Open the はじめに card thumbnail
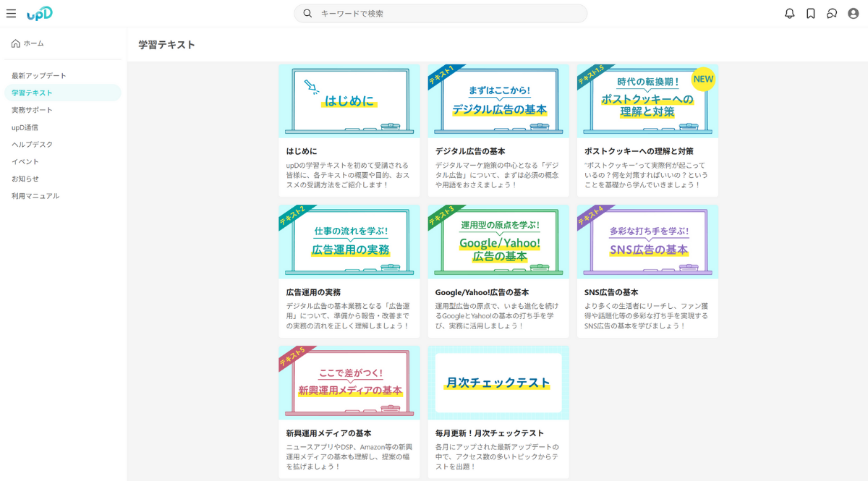This screenshot has width=868, height=481. click(349, 101)
